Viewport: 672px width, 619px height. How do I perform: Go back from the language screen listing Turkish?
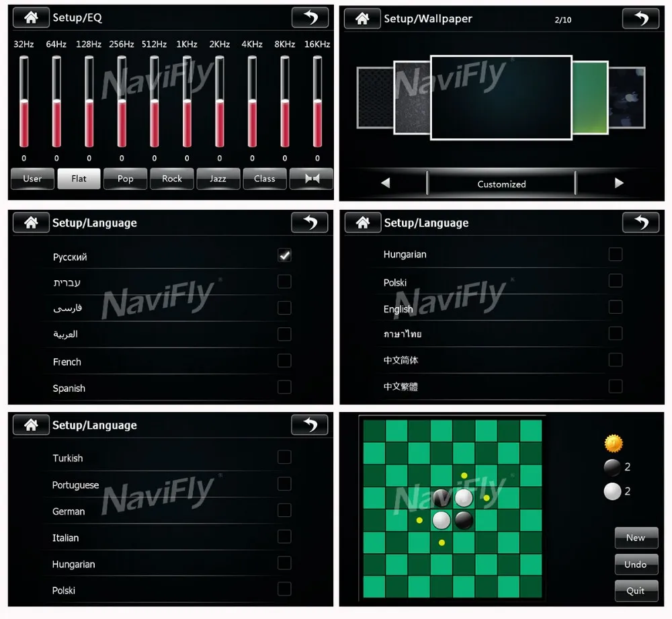pyautogui.click(x=310, y=425)
